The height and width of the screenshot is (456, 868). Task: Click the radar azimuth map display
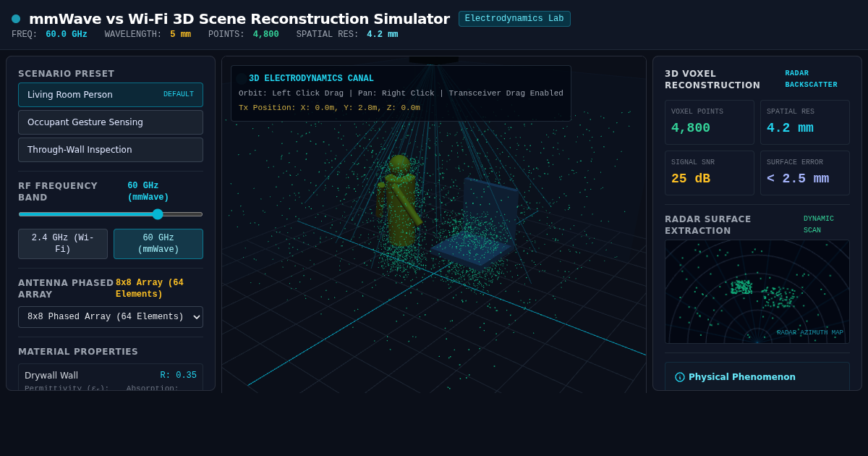pos(757,292)
